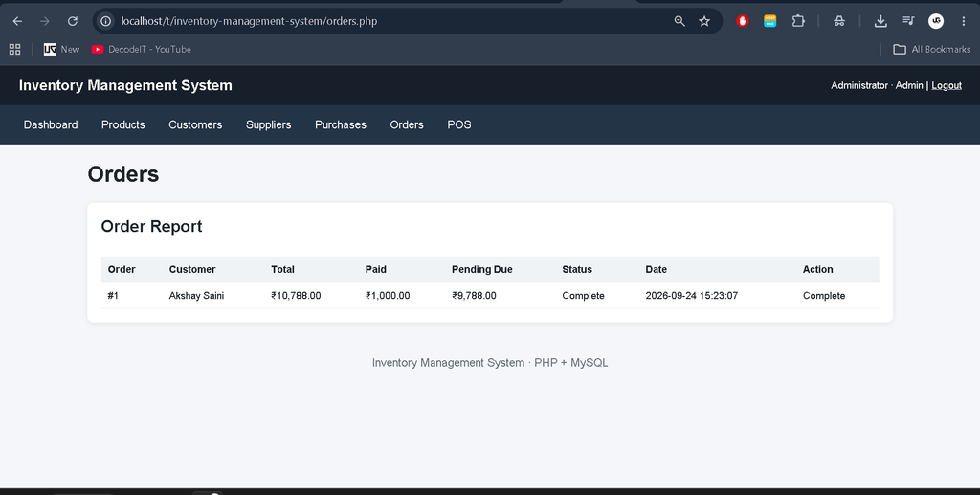The width and height of the screenshot is (980, 495).
Task: Open the All Bookmarks folder
Action: pyautogui.click(x=932, y=50)
